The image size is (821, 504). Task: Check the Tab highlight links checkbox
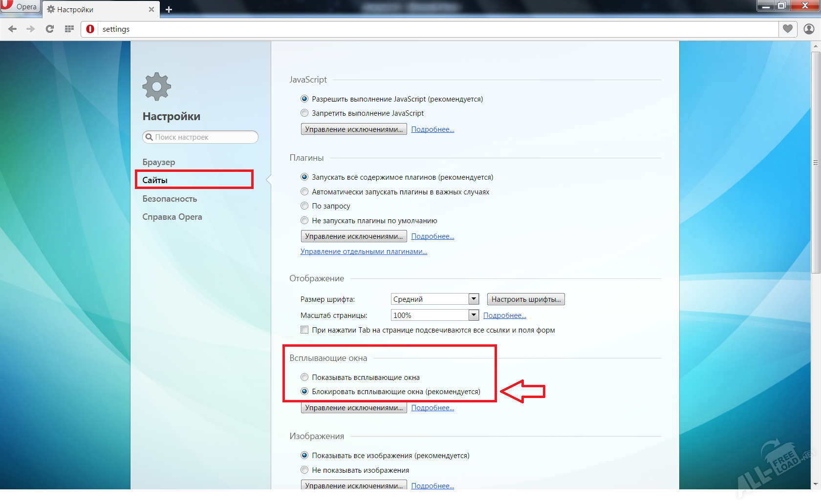(x=304, y=330)
